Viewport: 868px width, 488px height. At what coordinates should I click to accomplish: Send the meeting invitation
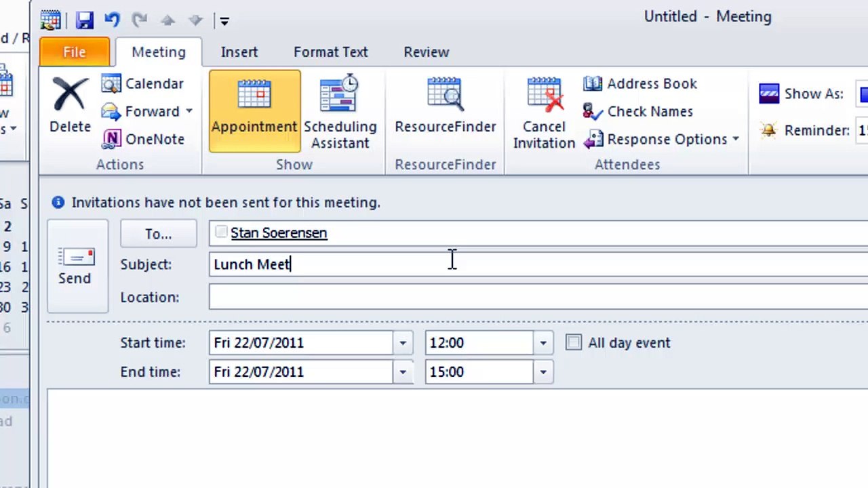point(77,266)
